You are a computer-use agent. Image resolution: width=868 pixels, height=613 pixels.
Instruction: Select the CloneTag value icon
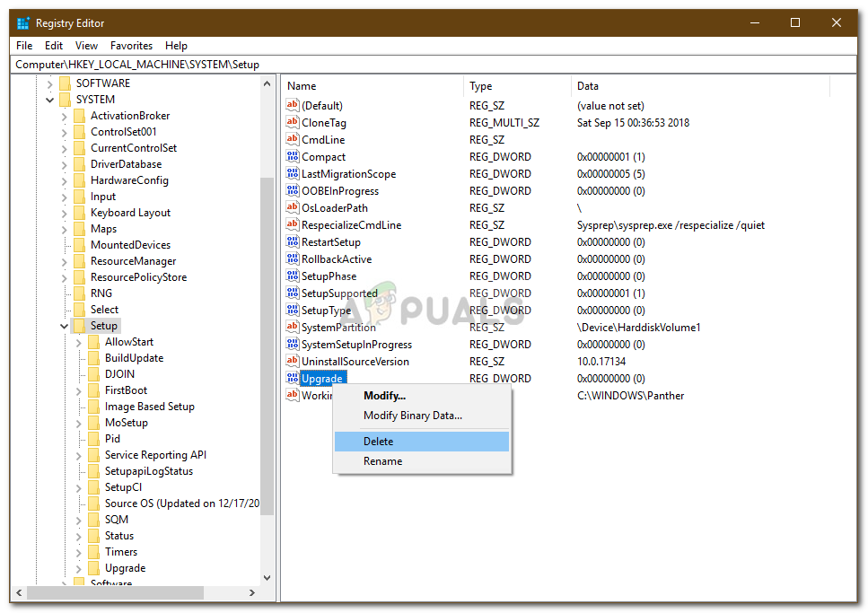[293, 122]
